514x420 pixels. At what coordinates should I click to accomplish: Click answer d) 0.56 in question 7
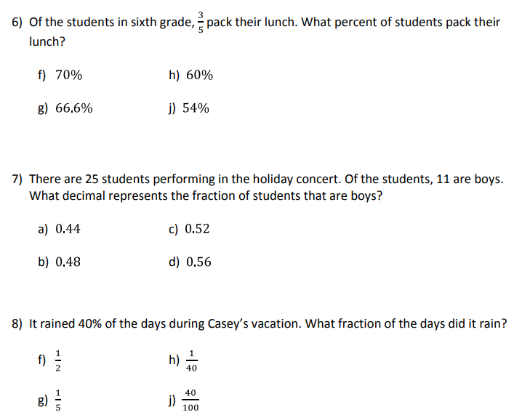click(190, 262)
